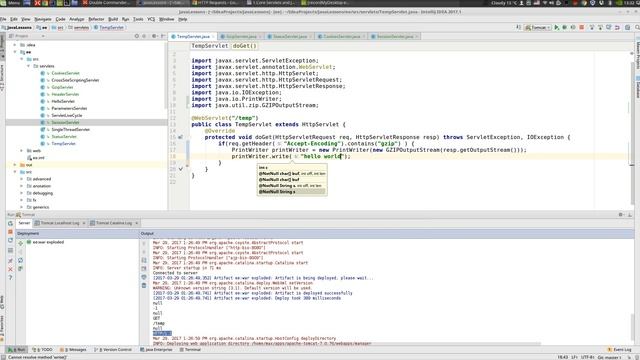Start debugging with the bug icon in toolbar
This screenshot has width=640, height=360.
pos(564,27)
